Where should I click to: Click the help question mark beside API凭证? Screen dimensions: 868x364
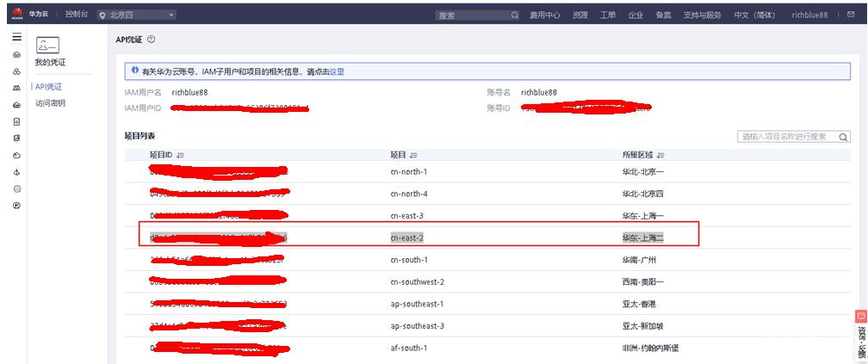[x=152, y=40]
